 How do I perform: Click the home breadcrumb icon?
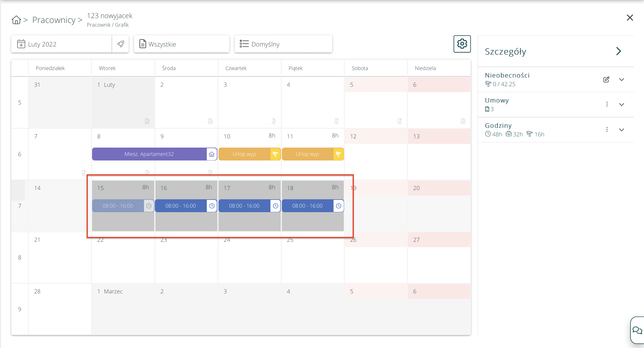16,20
